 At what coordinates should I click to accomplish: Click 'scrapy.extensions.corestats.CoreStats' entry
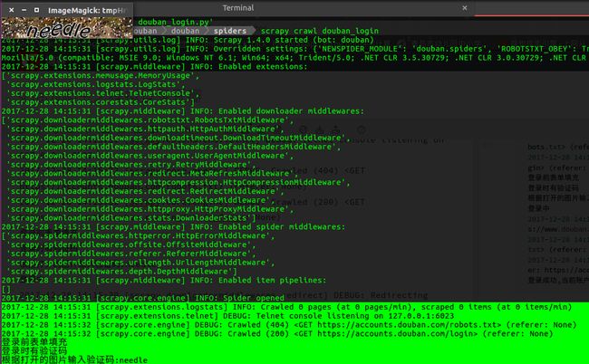pos(101,102)
